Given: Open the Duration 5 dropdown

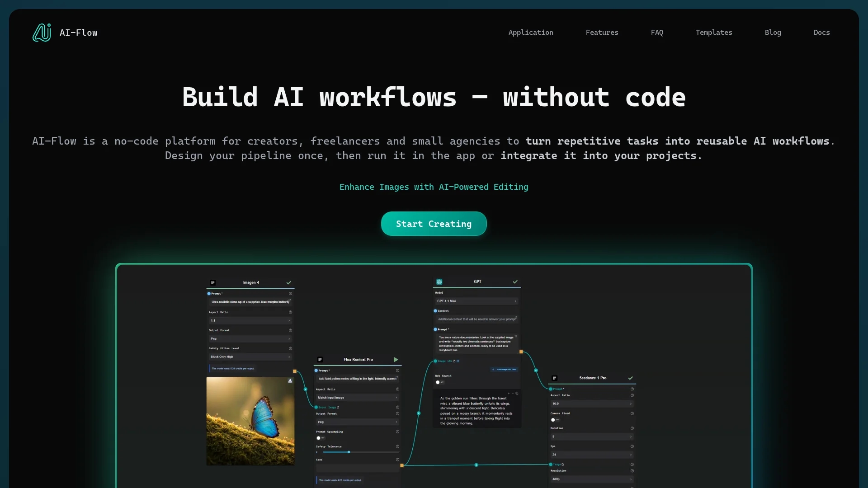Looking at the screenshot, I should click(592, 437).
